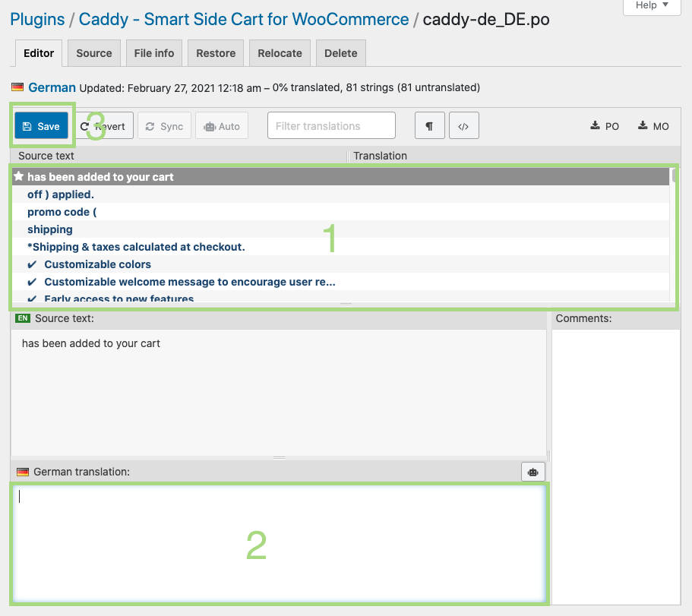Open the File info tab

pyautogui.click(x=154, y=53)
